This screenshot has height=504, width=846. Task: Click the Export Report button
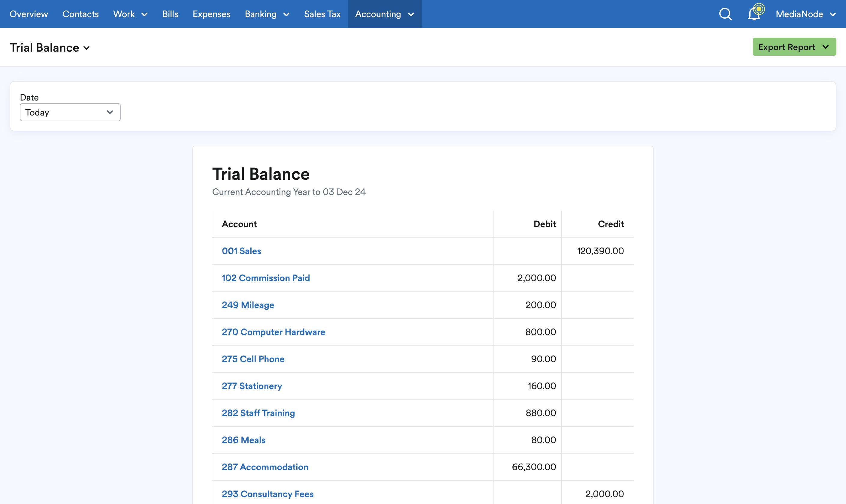point(794,47)
